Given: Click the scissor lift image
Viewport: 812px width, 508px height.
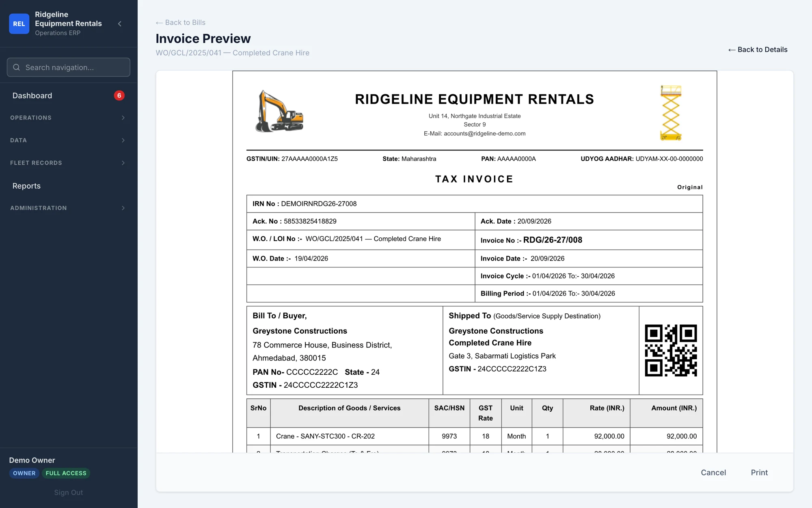Looking at the screenshot, I should (671, 113).
